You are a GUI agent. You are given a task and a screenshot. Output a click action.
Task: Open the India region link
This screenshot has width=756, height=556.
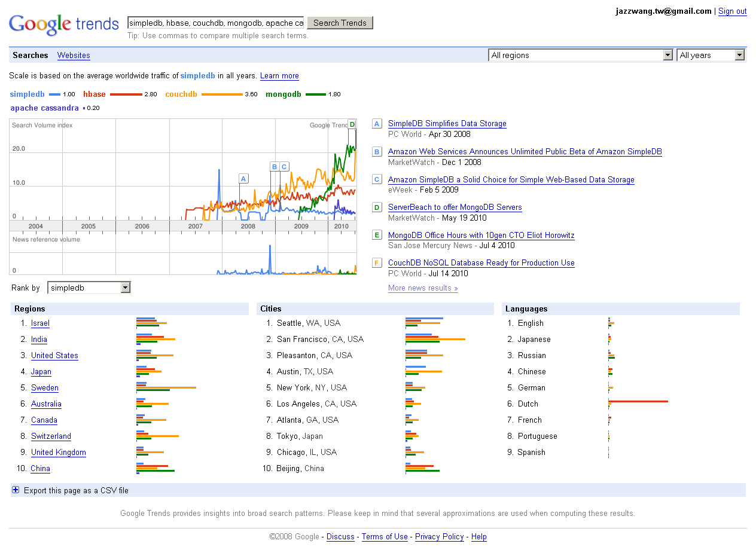pos(39,339)
